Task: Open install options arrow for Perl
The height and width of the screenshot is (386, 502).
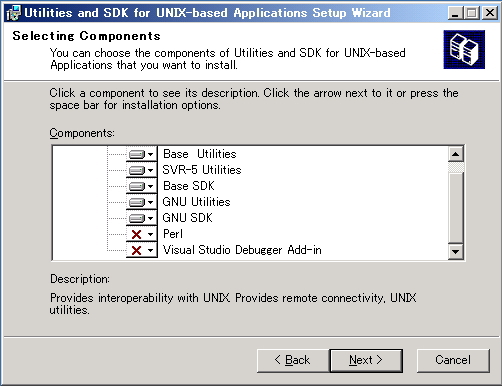Action: pos(151,234)
